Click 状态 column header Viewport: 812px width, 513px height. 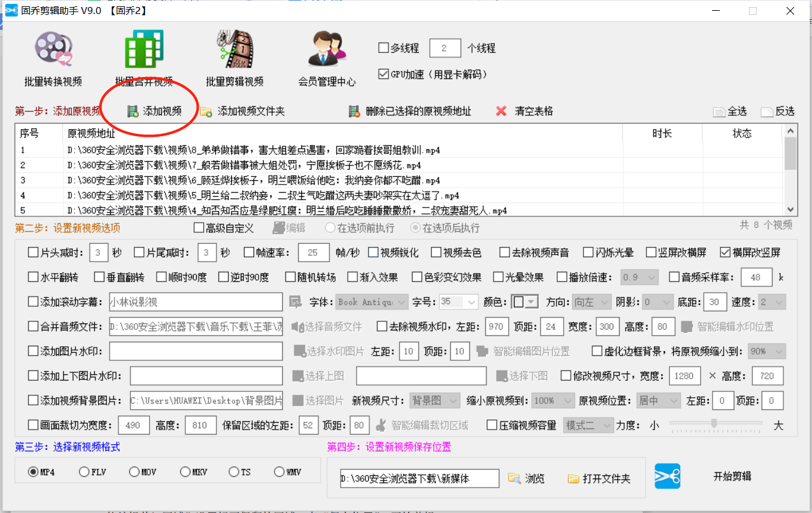pyautogui.click(x=743, y=134)
